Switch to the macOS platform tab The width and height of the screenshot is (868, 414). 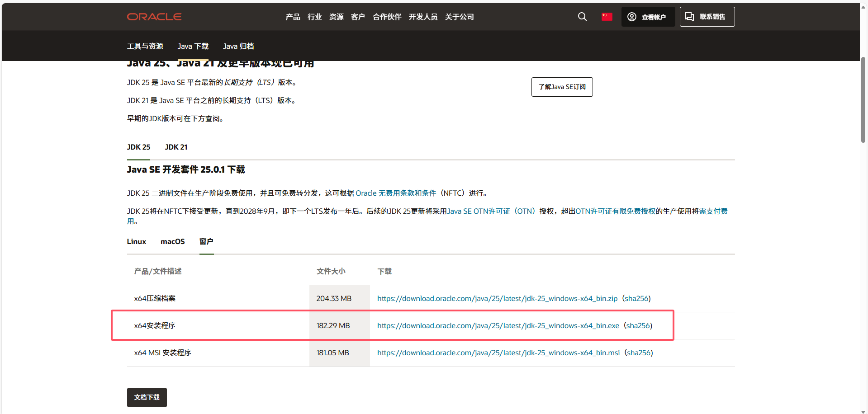coord(172,242)
